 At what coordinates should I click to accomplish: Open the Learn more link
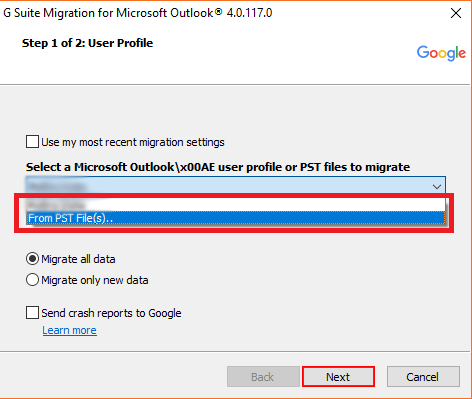click(69, 330)
